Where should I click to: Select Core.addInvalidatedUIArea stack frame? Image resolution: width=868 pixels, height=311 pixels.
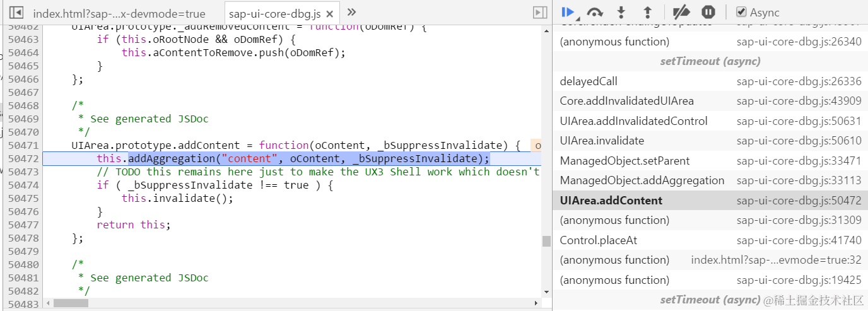pyautogui.click(x=710, y=101)
